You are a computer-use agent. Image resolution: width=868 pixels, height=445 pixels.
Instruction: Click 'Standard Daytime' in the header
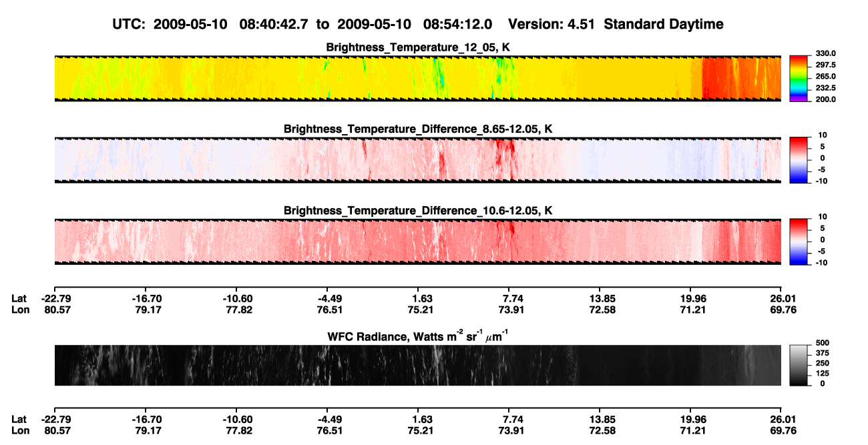click(665, 24)
